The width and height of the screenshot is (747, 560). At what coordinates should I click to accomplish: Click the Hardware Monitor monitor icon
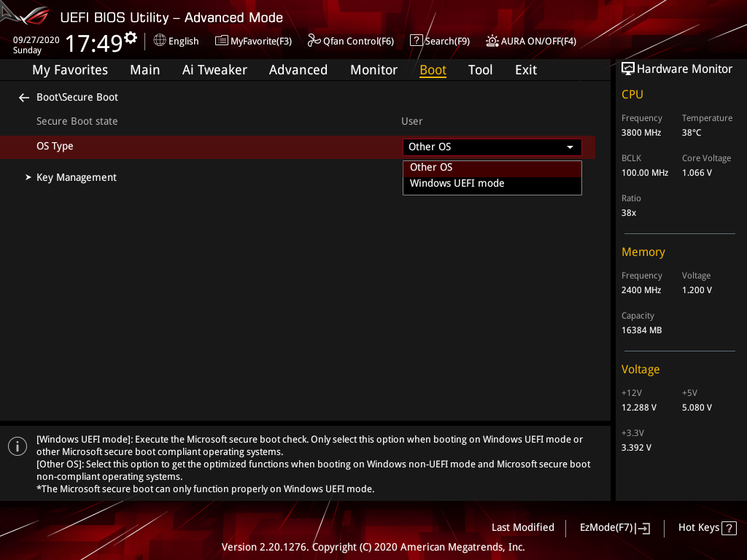628,69
